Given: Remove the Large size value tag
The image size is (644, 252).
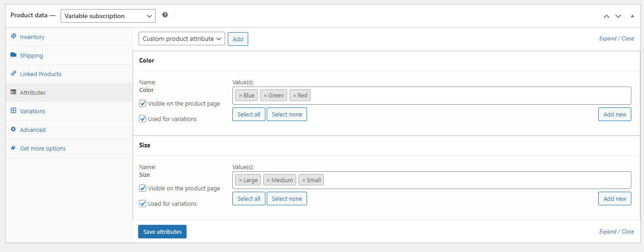Looking at the screenshot, I should (240, 180).
